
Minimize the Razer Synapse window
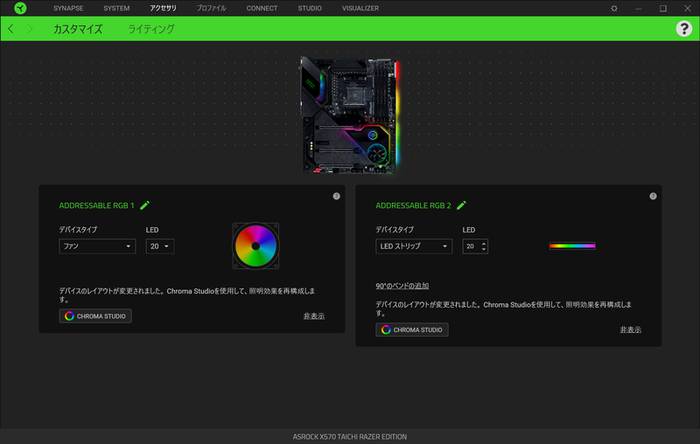tap(638, 8)
